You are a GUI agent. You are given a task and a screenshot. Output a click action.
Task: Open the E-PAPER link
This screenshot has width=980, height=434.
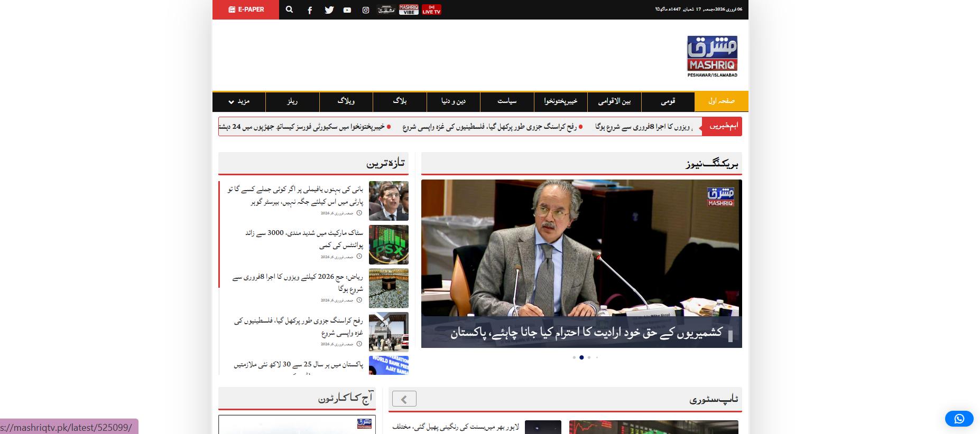(x=246, y=10)
